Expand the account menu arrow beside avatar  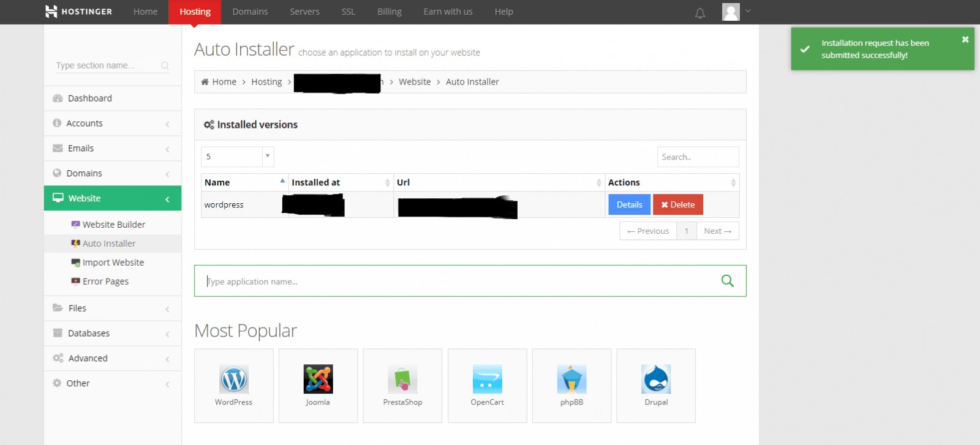[748, 11]
